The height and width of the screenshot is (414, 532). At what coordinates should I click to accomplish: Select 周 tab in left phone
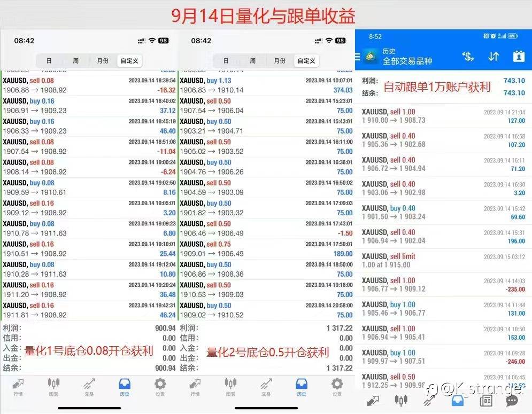pyautogui.click(x=76, y=61)
